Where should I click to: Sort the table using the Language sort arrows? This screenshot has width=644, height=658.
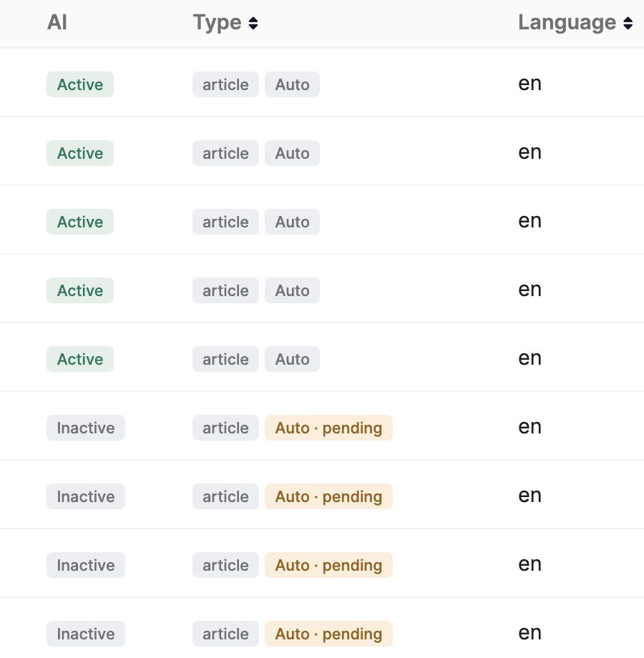(628, 23)
